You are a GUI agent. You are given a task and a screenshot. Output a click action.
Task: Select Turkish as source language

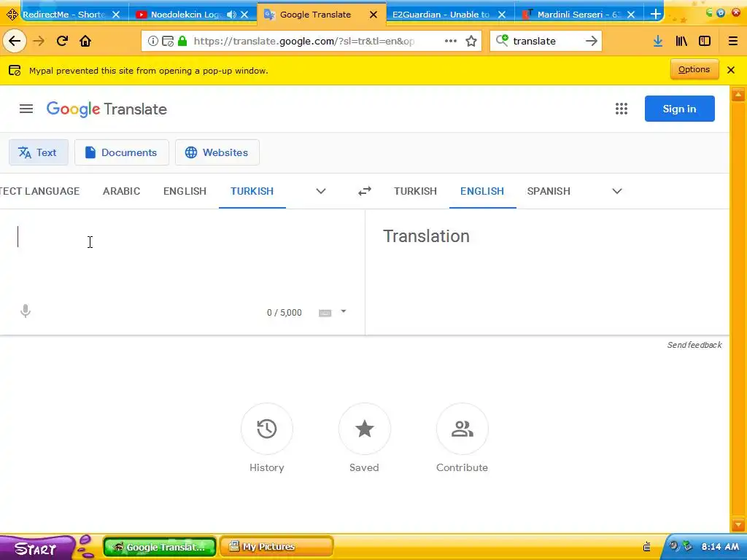pos(252,191)
